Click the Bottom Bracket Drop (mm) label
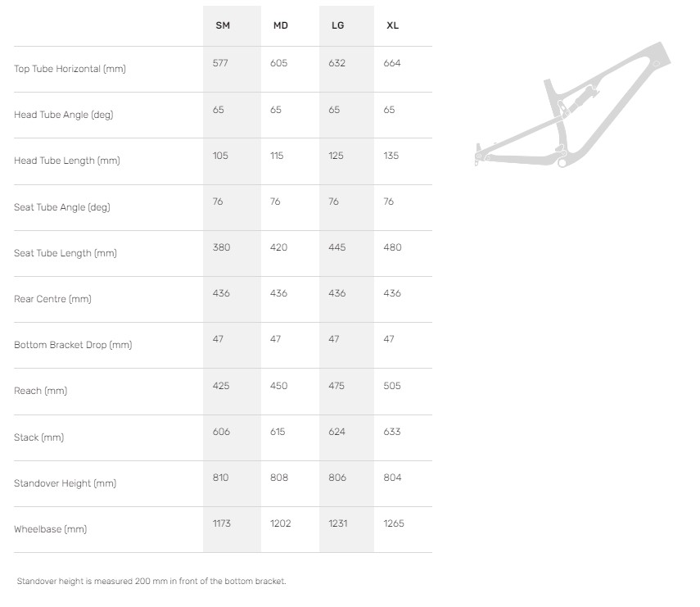Image resolution: width=700 pixels, height=607 pixels. click(73, 345)
